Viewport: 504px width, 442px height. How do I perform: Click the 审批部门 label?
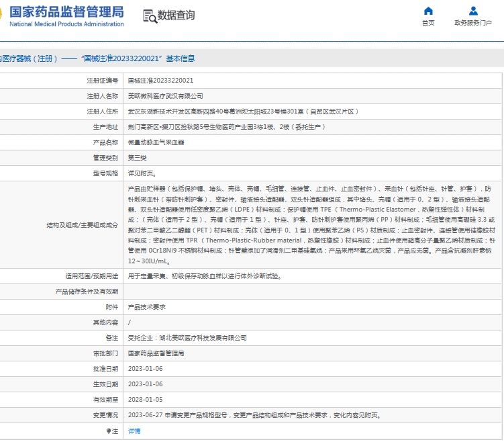click(106, 353)
